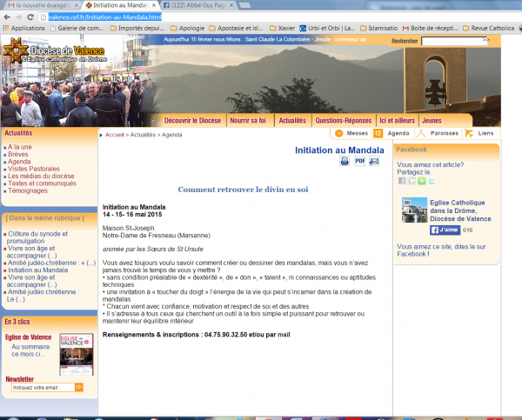Open the Urbi et Orbi bookmark
This screenshot has width=522, height=420.
327,29
